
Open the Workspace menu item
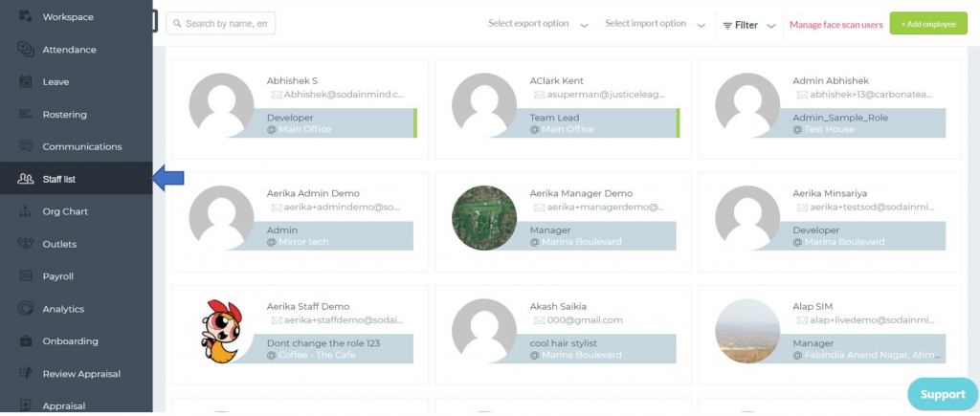click(68, 17)
